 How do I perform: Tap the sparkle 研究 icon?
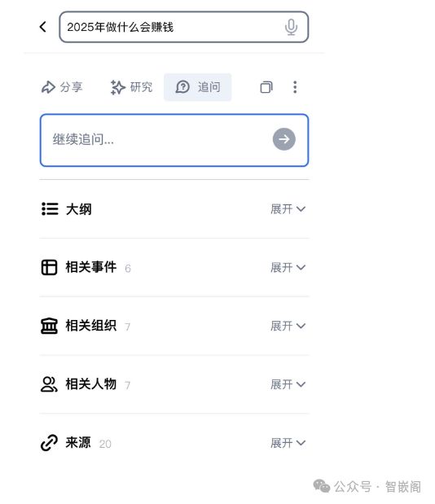[117, 87]
